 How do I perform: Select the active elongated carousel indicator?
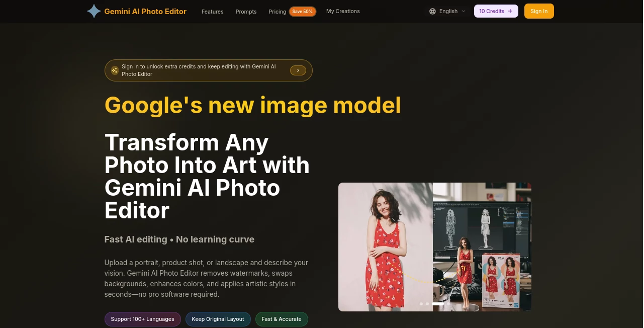click(x=438, y=304)
